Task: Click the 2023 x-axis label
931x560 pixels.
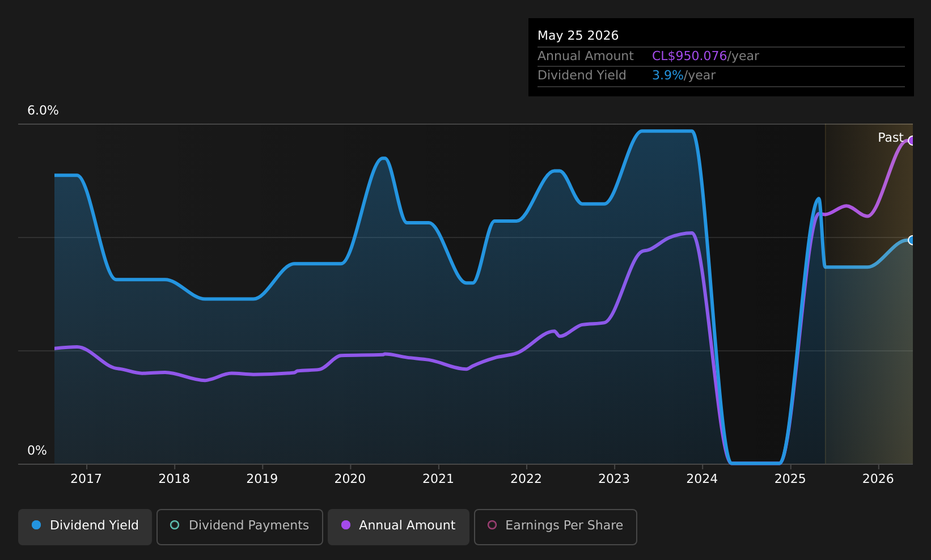Action: 614,479
